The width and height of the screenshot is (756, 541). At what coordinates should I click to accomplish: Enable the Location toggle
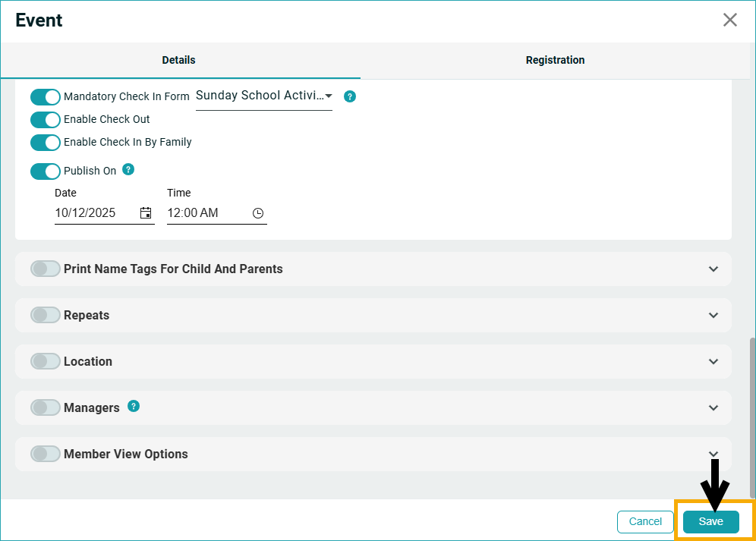tap(46, 362)
